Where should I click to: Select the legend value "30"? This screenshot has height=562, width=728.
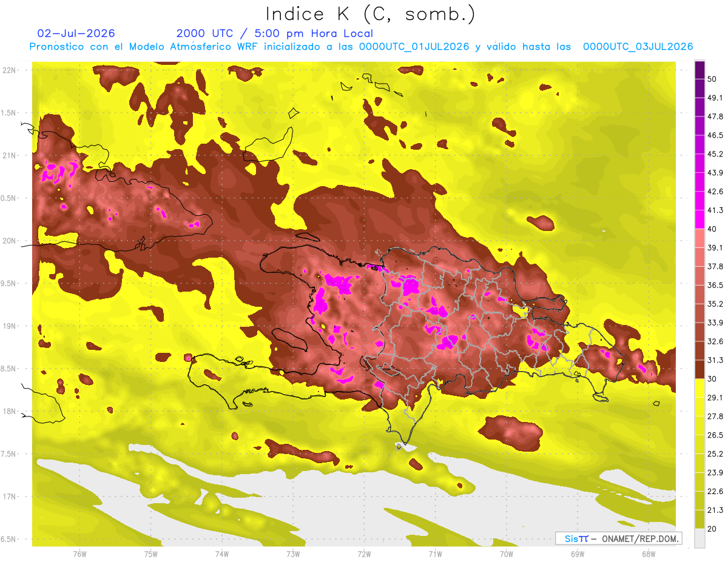(713, 379)
